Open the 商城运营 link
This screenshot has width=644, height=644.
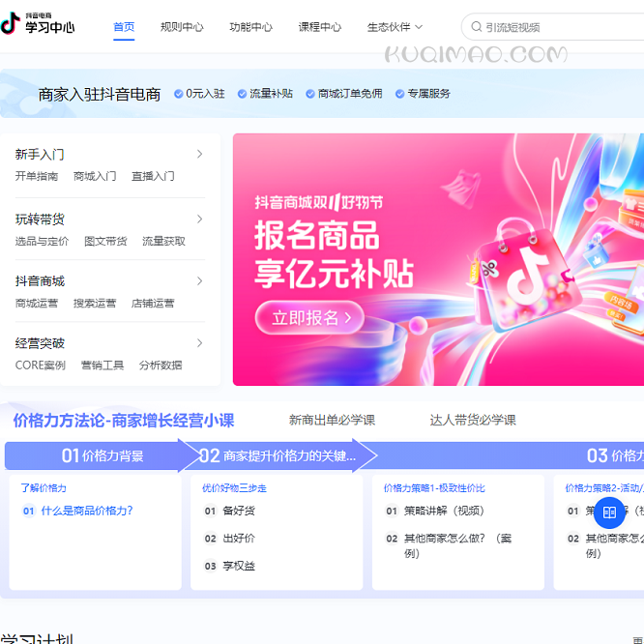(37, 303)
